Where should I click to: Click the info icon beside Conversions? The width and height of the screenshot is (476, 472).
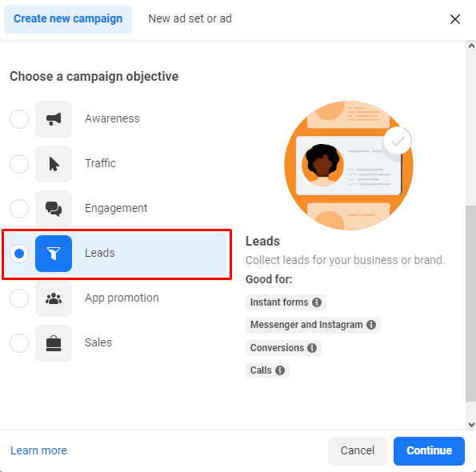(312, 348)
